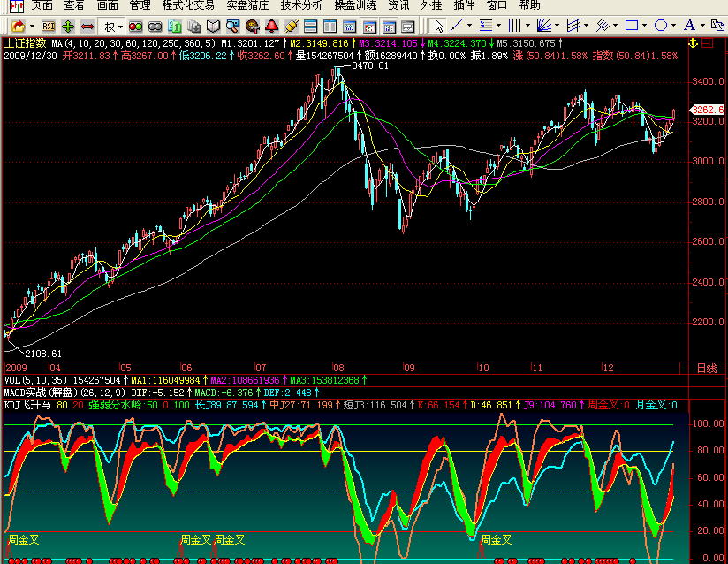This screenshot has height=564, width=728.
Task: Select the horizontal split layout icon
Action: [x=311, y=26]
